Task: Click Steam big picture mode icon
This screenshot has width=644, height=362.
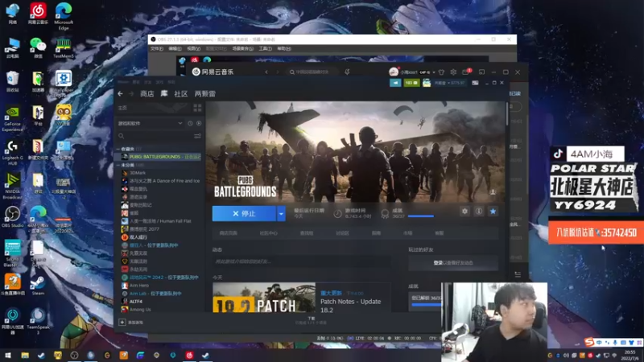Action: tap(475, 83)
